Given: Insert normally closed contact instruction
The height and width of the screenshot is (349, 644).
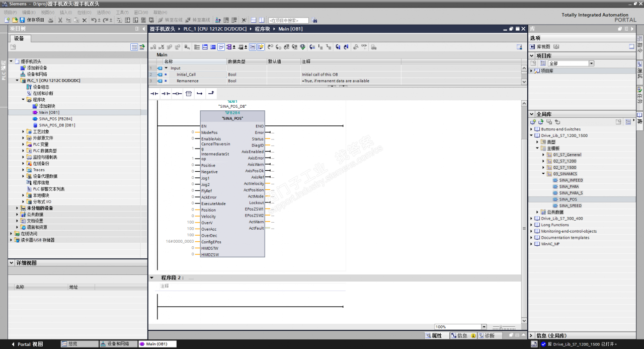Looking at the screenshot, I should [x=166, y=94].
